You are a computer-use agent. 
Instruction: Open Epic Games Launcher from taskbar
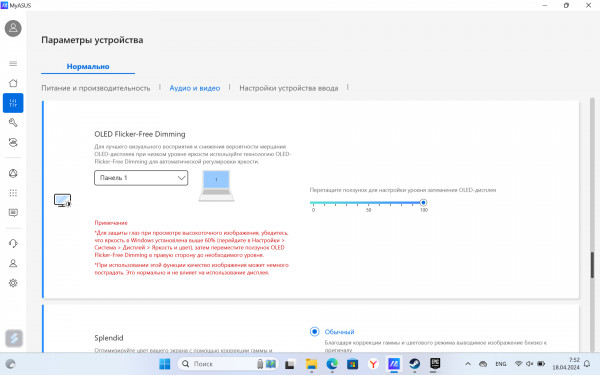435,364
